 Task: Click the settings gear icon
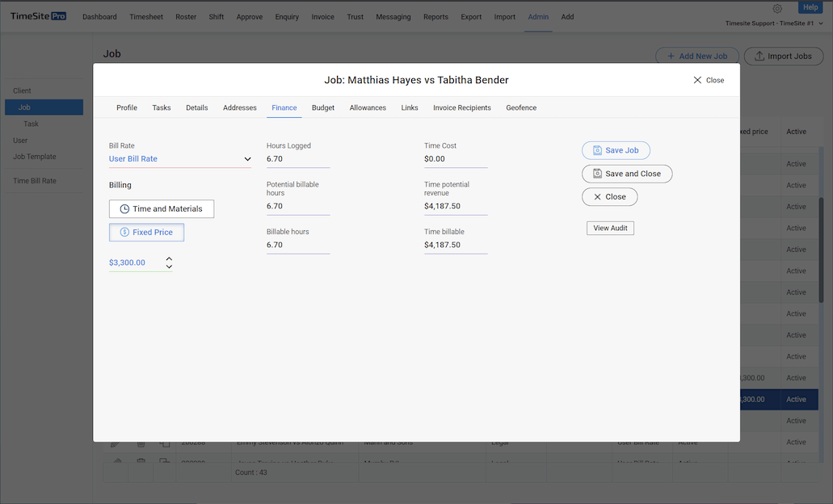tap(777, 9)
